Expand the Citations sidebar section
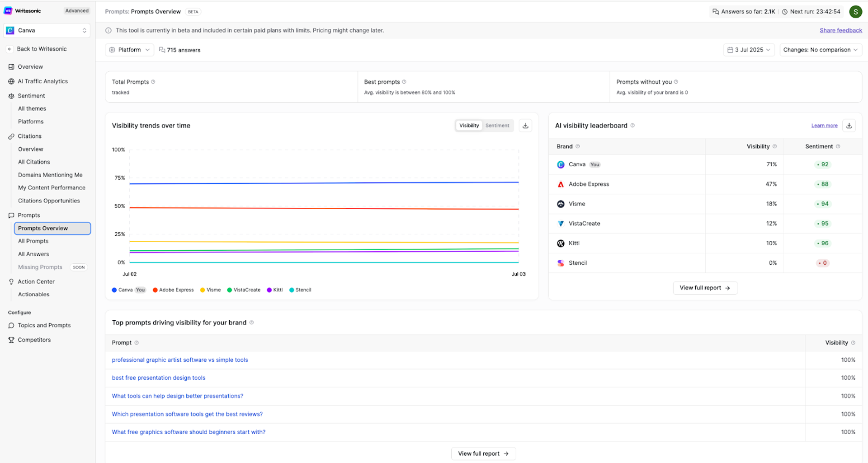 point(29,136)
